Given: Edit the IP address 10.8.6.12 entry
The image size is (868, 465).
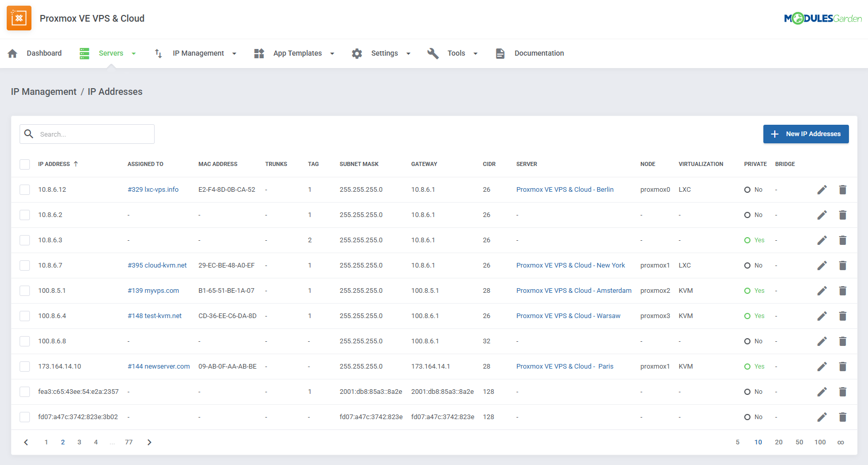Looking at the screenshot, I should (822, 189).
